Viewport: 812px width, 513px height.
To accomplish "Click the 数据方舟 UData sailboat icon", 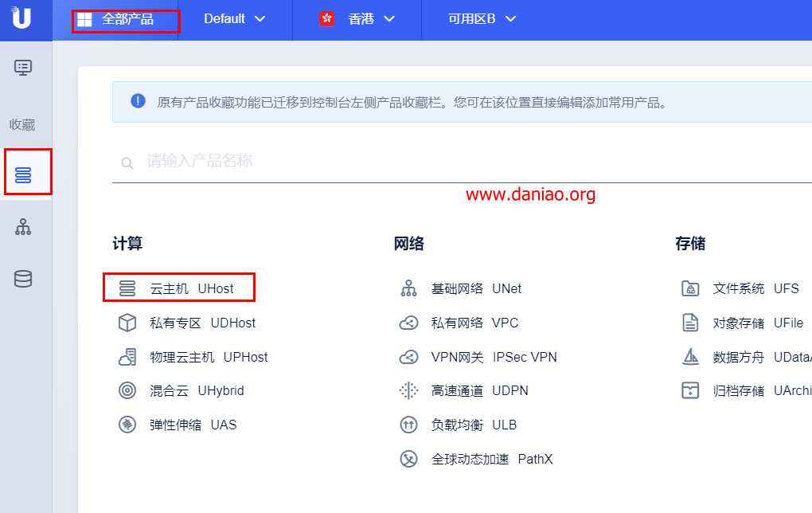I will pos(690,357).
